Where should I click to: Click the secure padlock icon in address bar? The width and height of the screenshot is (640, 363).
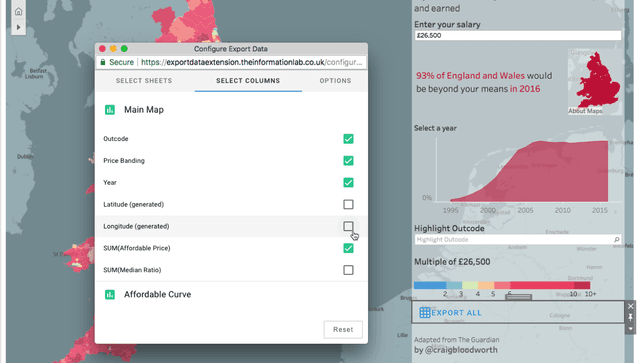tap(103, 62)
